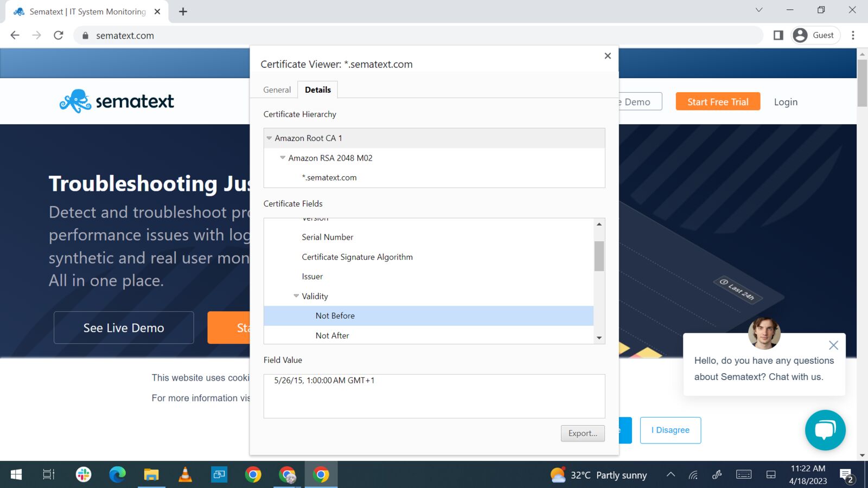Collapse the Amazon RSA 2048 M02 node

(283, 158)
